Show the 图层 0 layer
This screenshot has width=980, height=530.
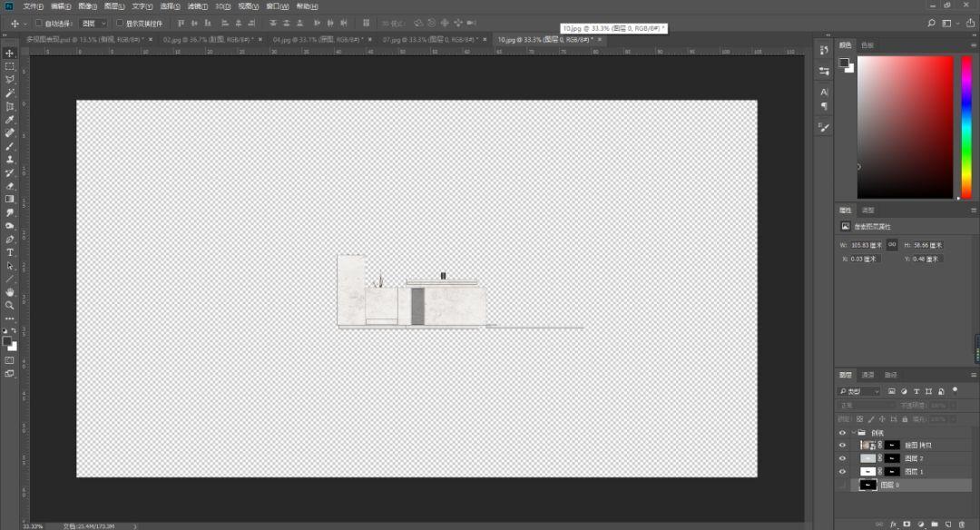pos(842,485)
